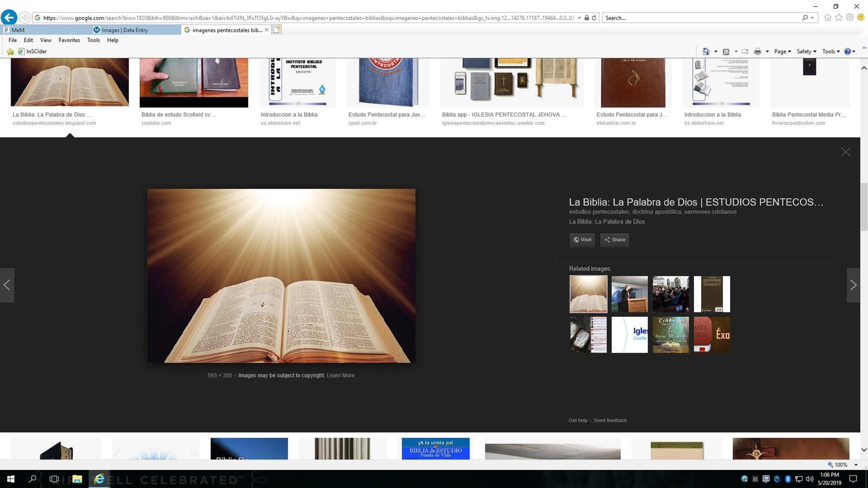Image resolution: width=868 pixels, height=488 pixels.
Task: Open the favorites star in the top-right corner
Action: point(839,17)
